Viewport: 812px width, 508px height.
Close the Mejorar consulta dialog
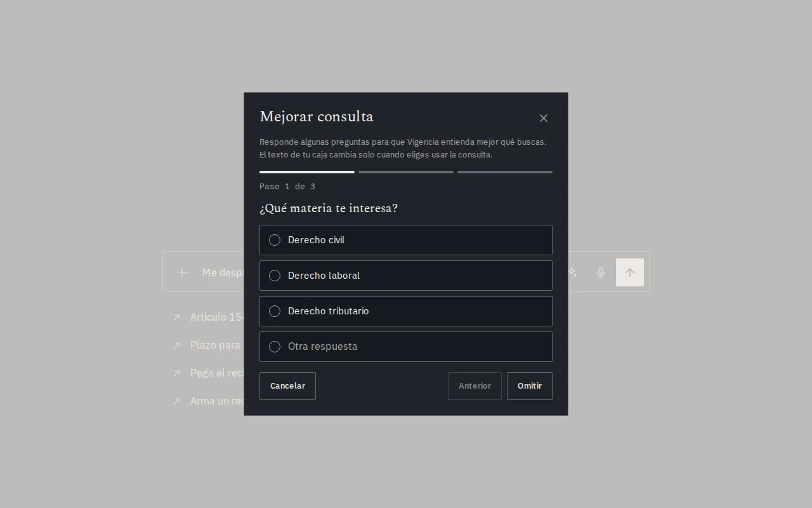coord(544,118)
